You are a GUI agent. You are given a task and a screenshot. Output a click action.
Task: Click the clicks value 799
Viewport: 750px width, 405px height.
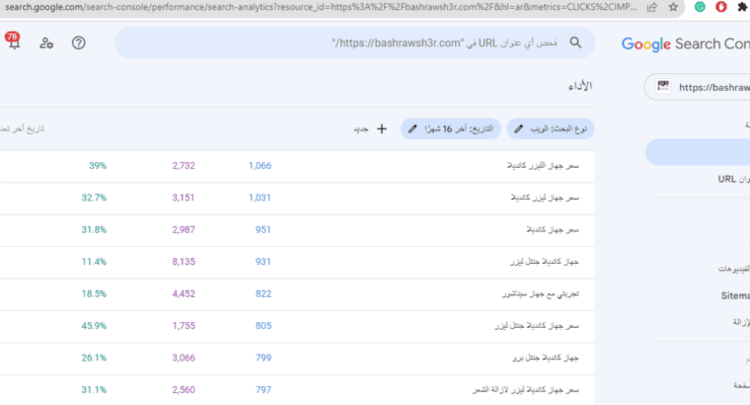[x=263, y=358]
